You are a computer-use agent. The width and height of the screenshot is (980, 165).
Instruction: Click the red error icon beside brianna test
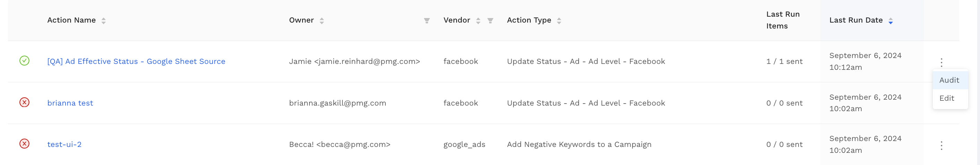(24, 102)
